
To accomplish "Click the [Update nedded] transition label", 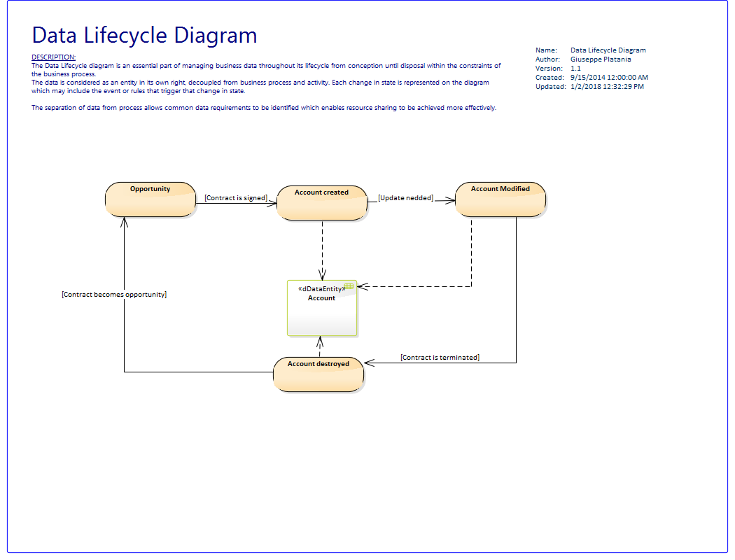I will (405, 198).
